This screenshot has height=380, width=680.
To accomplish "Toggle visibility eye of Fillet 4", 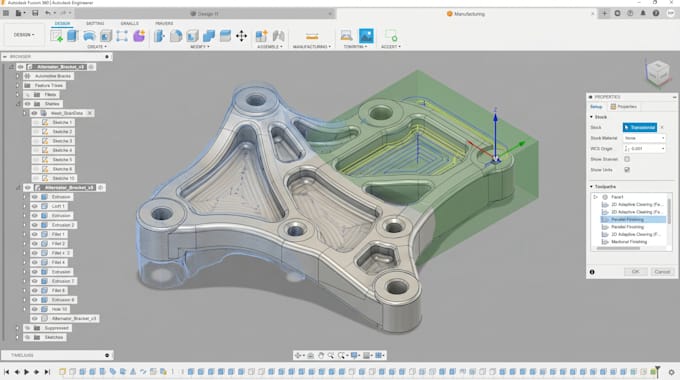I will (x=35, y=262).
